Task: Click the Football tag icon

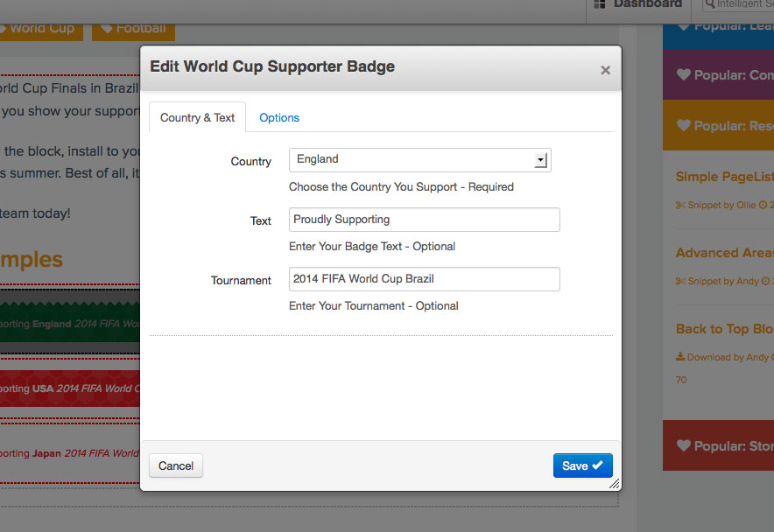Action: coord(106,28)
